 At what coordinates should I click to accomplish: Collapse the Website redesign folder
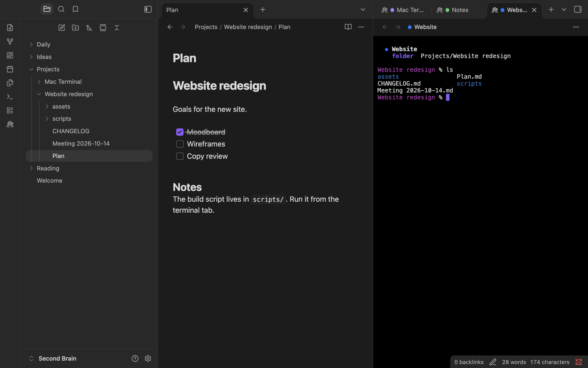coord(39,94)
